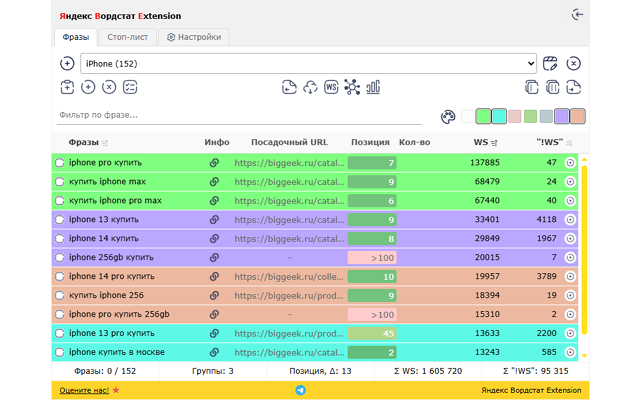Open link info for iphone pro купить

[x=214, y=163]
